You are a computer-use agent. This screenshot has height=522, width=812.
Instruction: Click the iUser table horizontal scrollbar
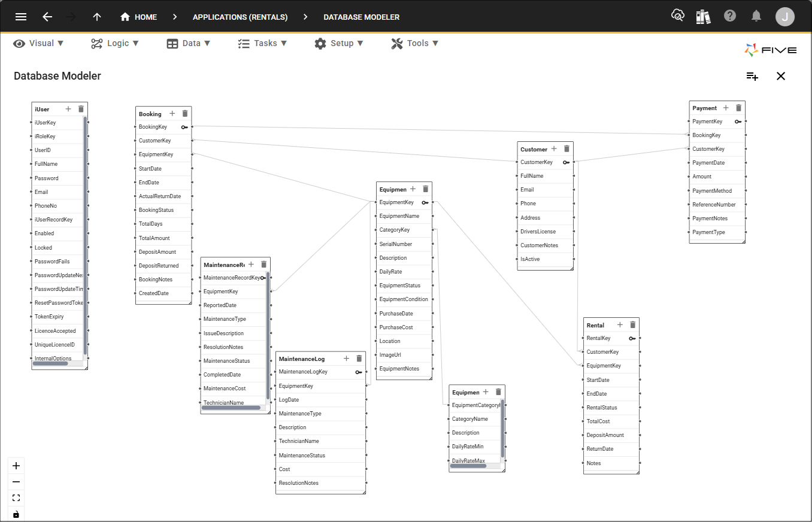pyautogui.click(x=50, y=363)
